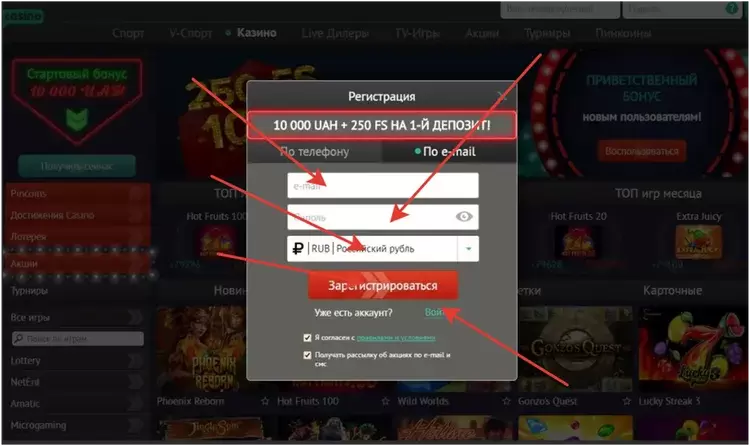Image resolution: width=750 pixels, height=446 pixels.
Task: Favorite Hot Fruits 100 with star icon
Action: [385, 401]
